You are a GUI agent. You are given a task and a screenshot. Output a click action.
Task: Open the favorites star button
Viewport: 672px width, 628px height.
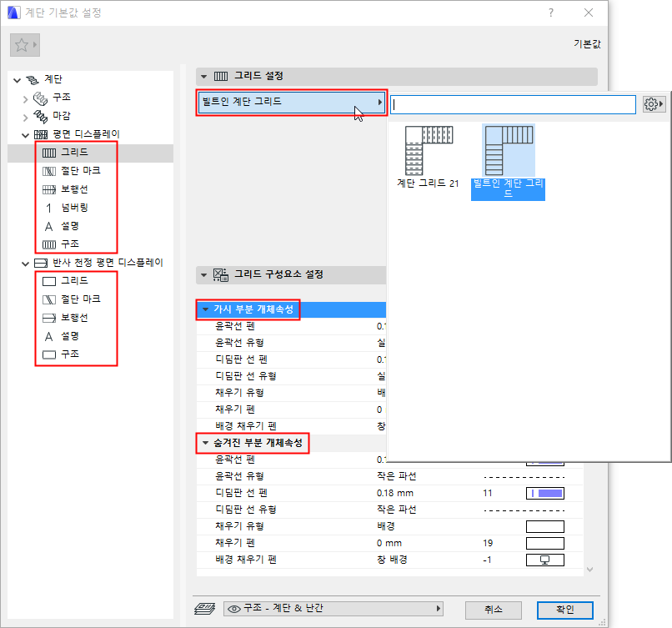25,45
